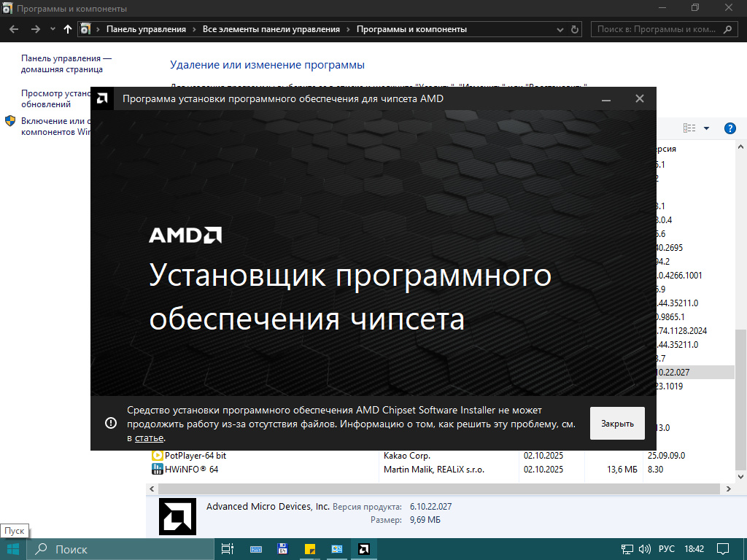Viewport: 747px width, 560px height.
Task: Open help with the blue question icon
Action: click(x=729, y=128)
